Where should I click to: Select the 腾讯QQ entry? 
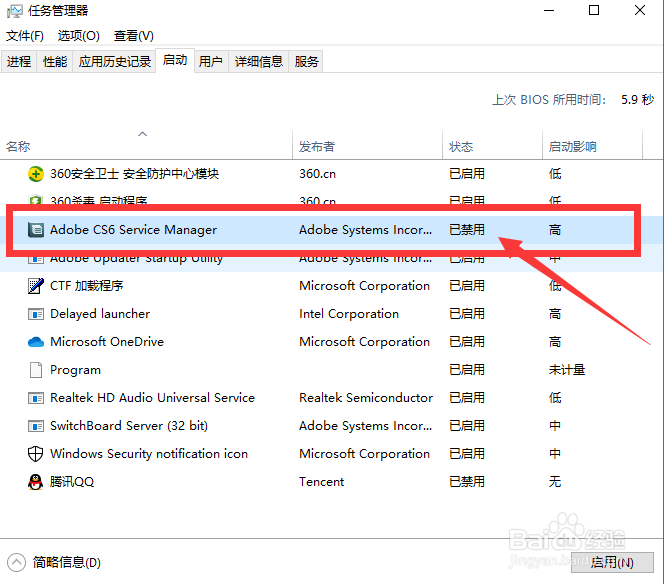coord(72,482)
